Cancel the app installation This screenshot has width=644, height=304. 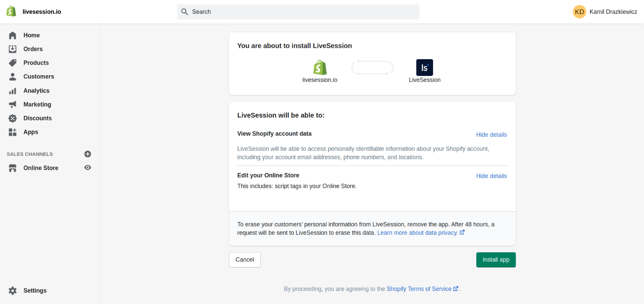244,260
